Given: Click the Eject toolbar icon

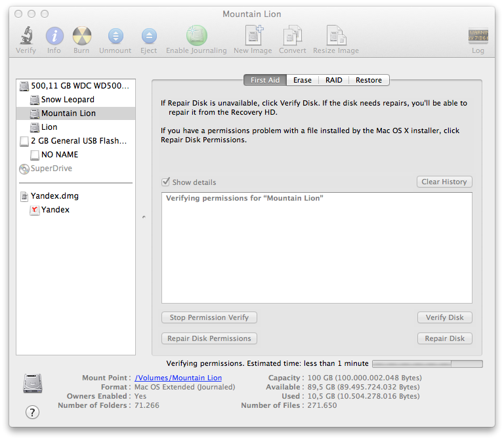Looking at the screenshot, I should [x=149, y=37].
